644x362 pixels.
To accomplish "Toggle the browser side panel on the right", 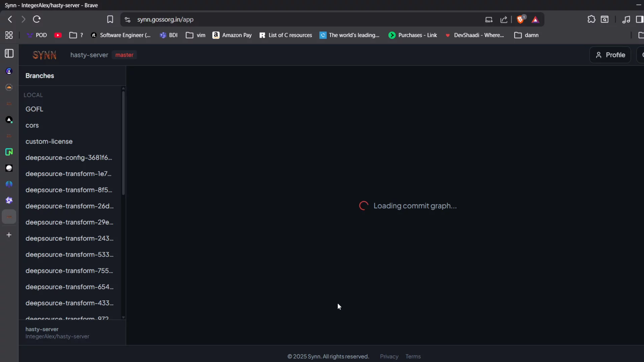I will point(640,19).
